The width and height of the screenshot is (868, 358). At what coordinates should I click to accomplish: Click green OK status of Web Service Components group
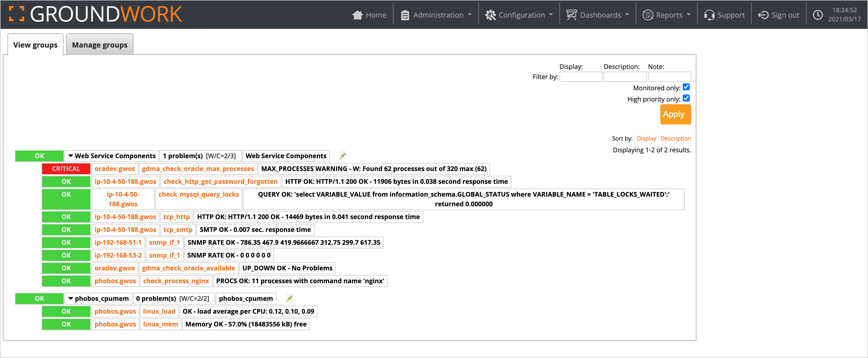(40, 156)
